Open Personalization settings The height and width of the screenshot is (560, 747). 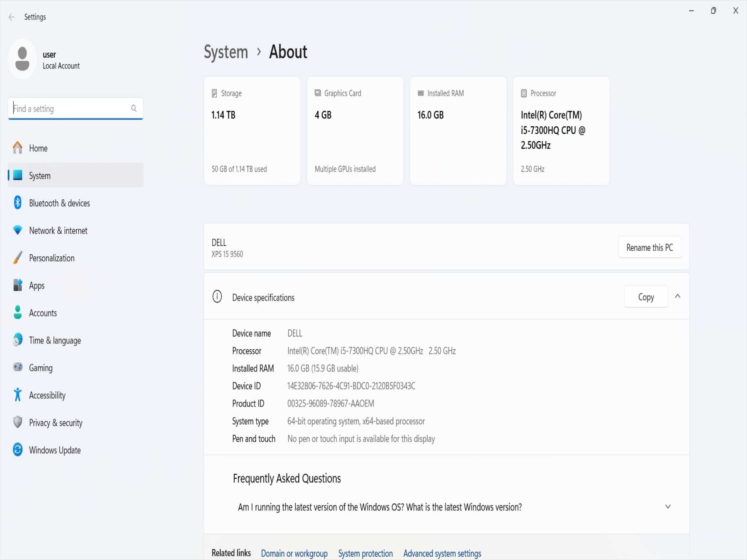(76, 257)
